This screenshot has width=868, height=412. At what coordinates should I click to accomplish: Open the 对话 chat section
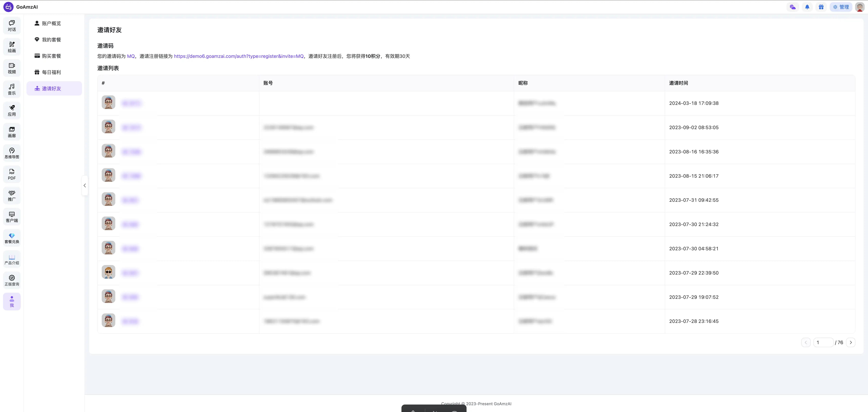click(12, 26)
